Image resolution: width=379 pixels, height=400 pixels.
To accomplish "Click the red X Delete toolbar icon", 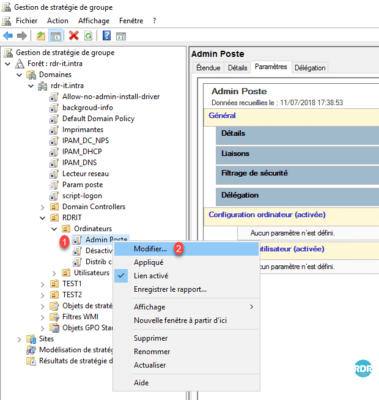I will tap(74, 35).
